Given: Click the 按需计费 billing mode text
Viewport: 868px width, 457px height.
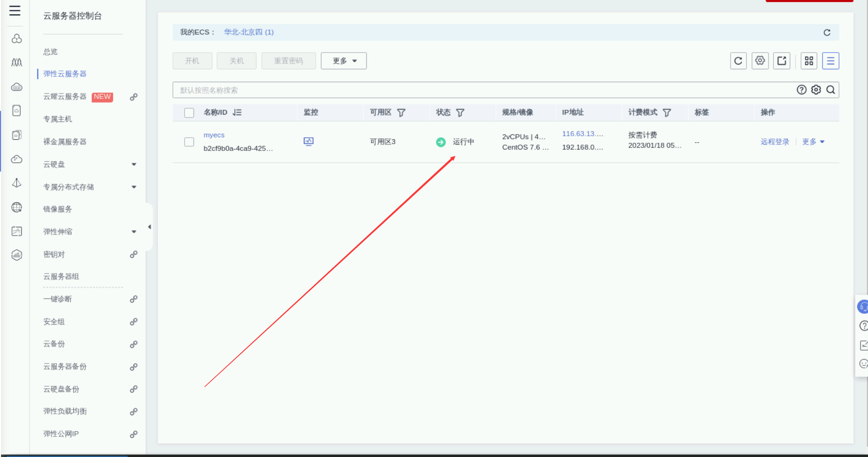Looking at the screenshot, I should tap(643, 135).
